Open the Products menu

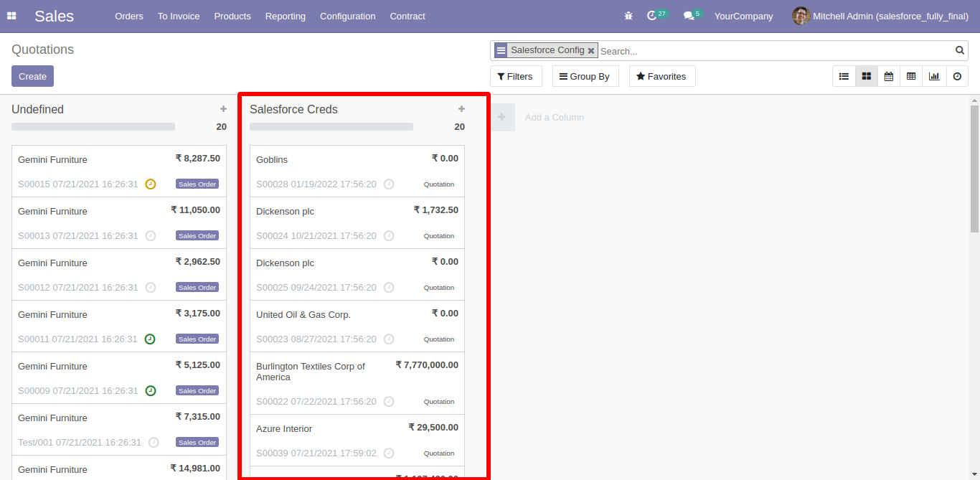pyautogui.click(x=232, y=16)
